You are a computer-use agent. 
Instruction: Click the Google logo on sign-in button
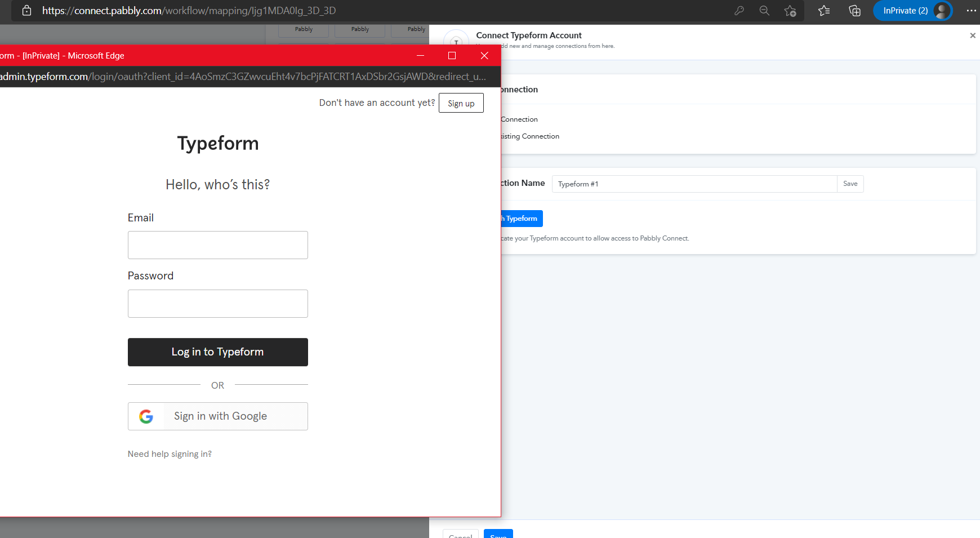pyautogui.click(x=146, y=416)
